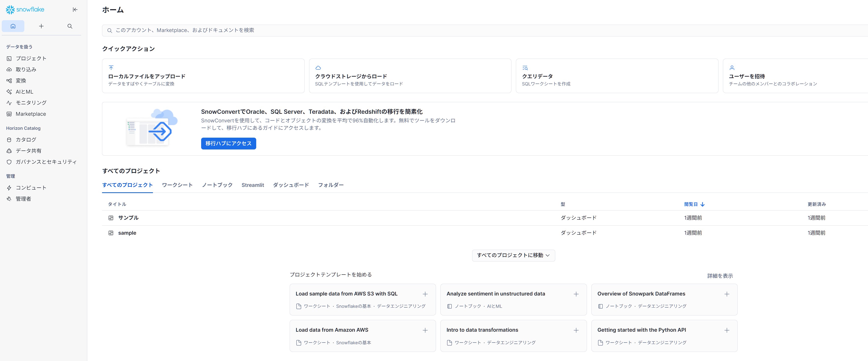Switch to ワークシート tab

tap(177, 185)
